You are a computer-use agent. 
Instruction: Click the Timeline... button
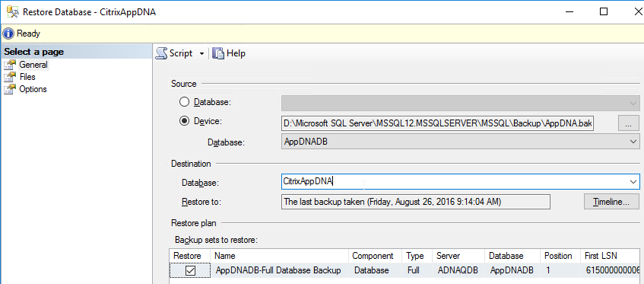611,202
